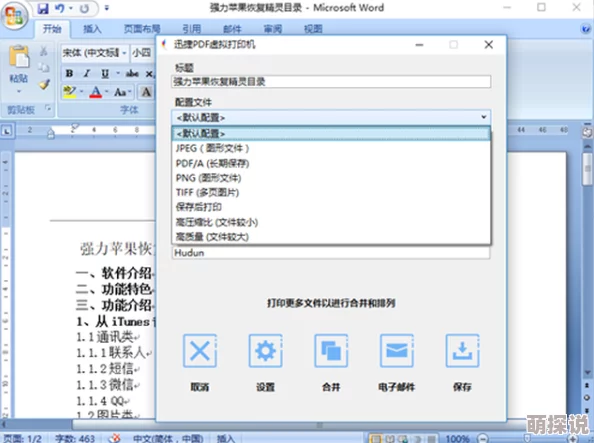Select TIFF (多页图片) profile option

click(331, 193)
